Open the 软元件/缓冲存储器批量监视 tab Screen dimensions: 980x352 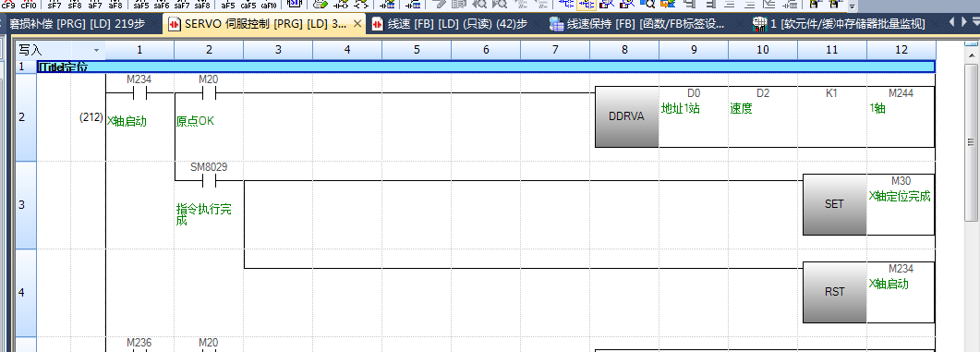(840, 24)
